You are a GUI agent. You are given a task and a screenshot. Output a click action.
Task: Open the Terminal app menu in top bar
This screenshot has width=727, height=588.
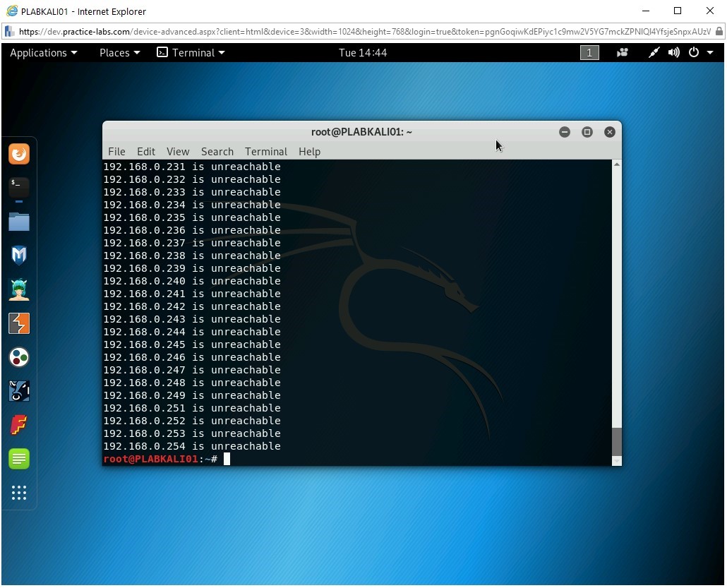coord(191,53)
